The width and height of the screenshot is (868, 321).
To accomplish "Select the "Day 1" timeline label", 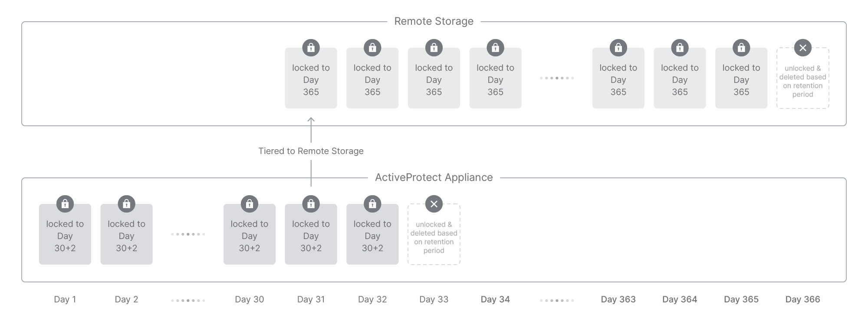I will tap(65, 299).
